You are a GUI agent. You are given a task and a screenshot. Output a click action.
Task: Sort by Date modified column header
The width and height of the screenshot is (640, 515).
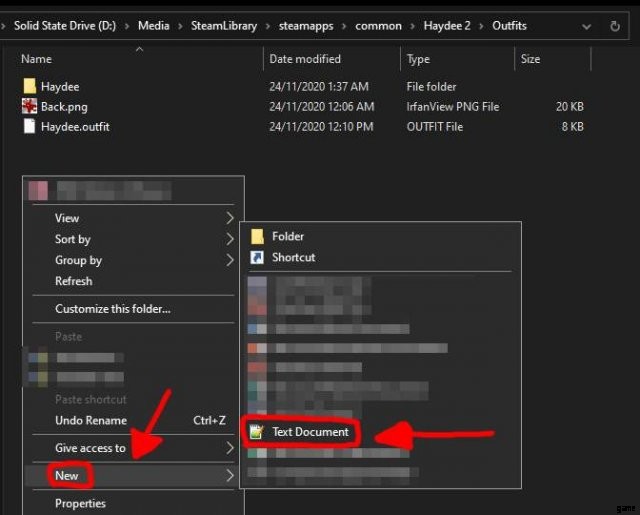pos(305,59)
